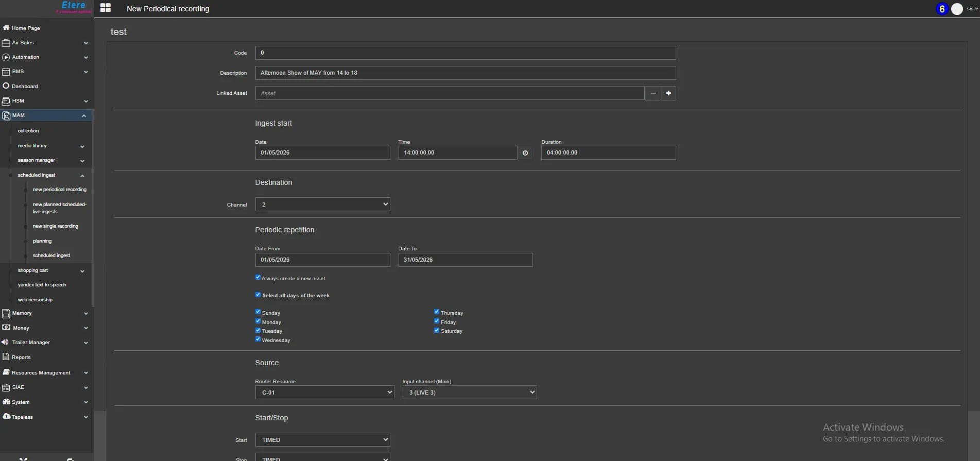Open the Dashboard sidebar entry
Screen dimensions: 980x461
[25, 87]
